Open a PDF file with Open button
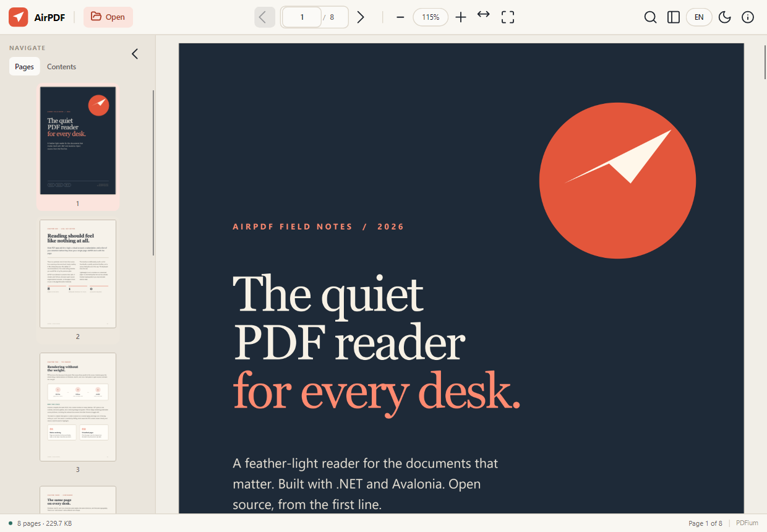This screenshot has height=532, width=767. point(108,17)
